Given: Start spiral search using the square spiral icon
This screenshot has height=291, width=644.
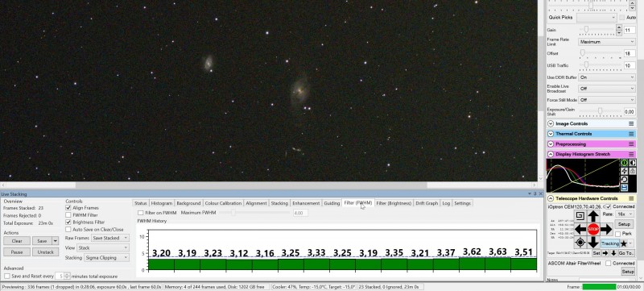Looking at the screenshot, I should tap(580, 216).
